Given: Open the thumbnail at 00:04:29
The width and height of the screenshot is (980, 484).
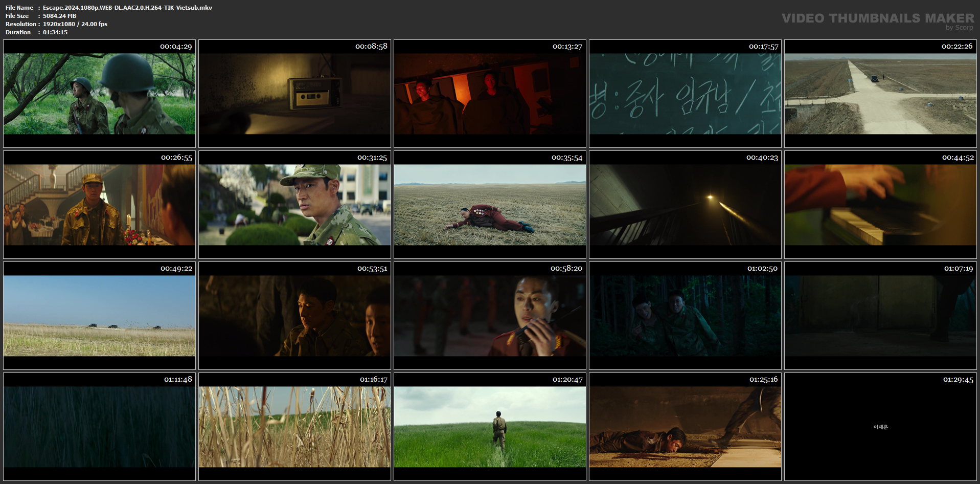Looking at the screenshot, I should [x=99, y=94].
